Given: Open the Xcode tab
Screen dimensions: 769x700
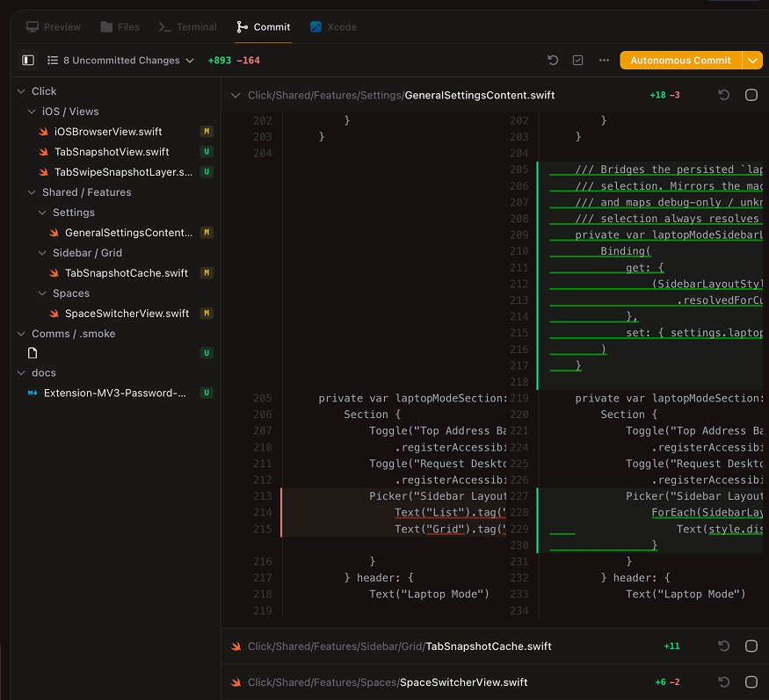Looking at the screenshot, I should click(333, 27).
